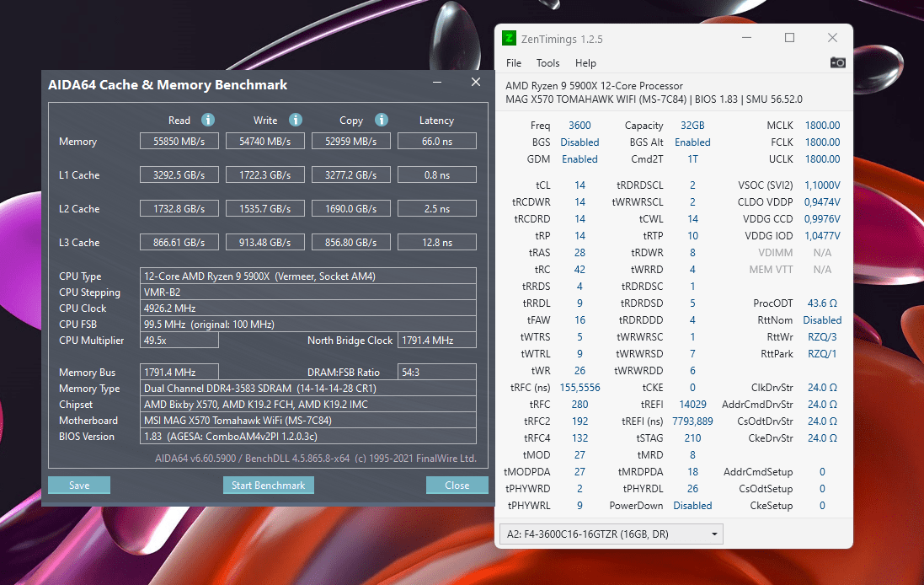The width and height of the screenshot is (924, 585).
Task: Click the L2 Cache Write value 1535.7 GB/s
Action: coord(265,208)
